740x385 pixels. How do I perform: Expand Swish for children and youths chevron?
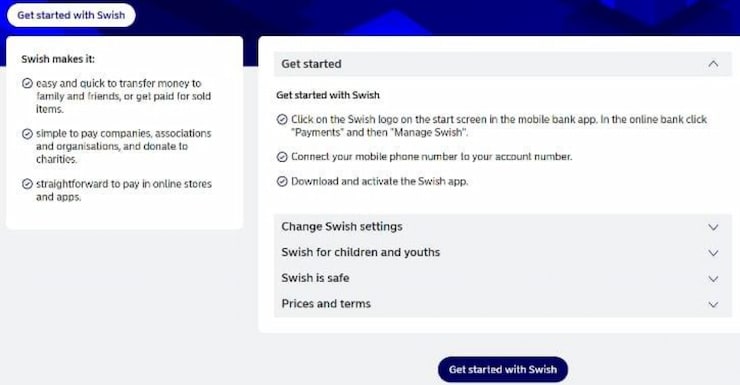click(x=713, y=253)
